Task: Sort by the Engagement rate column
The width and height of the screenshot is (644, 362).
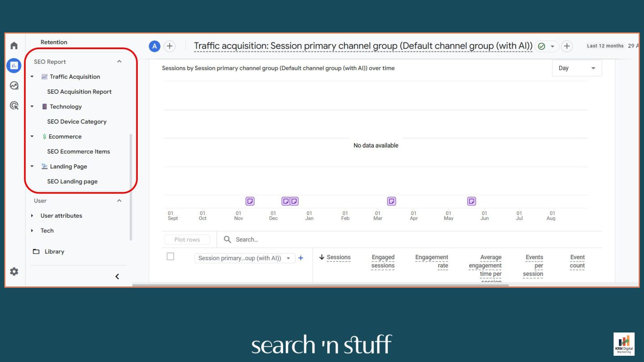Action: click(x=432, y=261)
